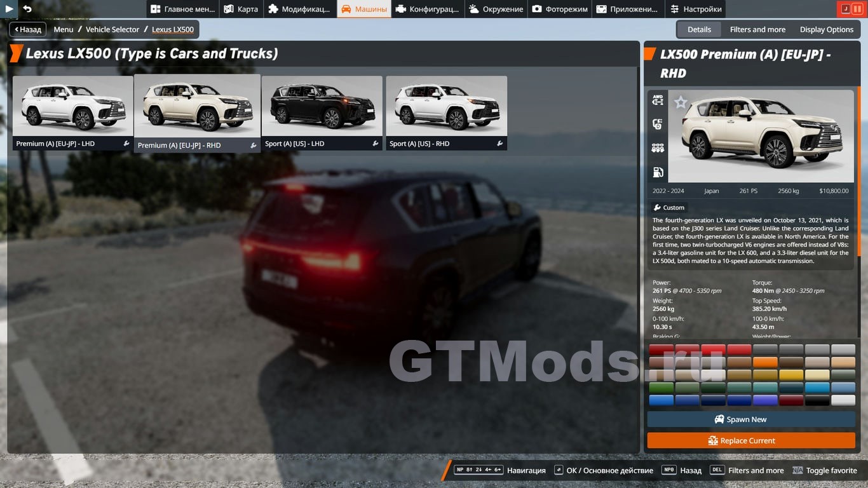
Task: Open the Настройки settings tab
Action: [696, 9]
